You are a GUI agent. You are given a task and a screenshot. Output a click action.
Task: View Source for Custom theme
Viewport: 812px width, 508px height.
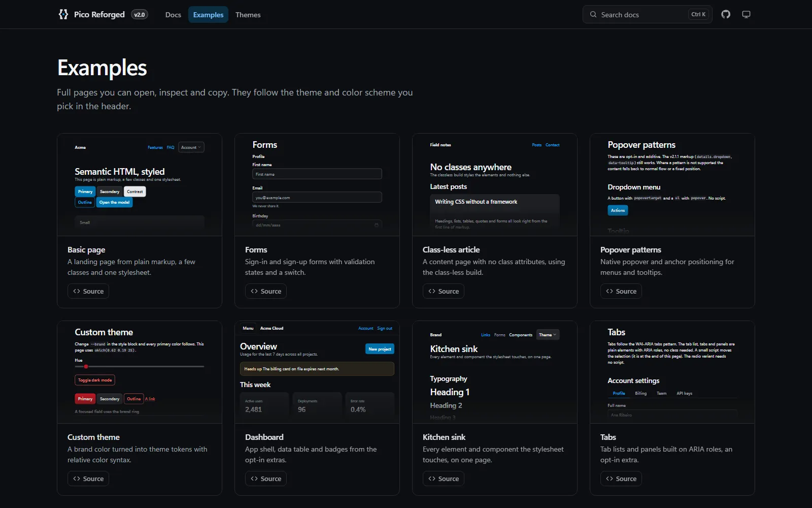point(88,479)
